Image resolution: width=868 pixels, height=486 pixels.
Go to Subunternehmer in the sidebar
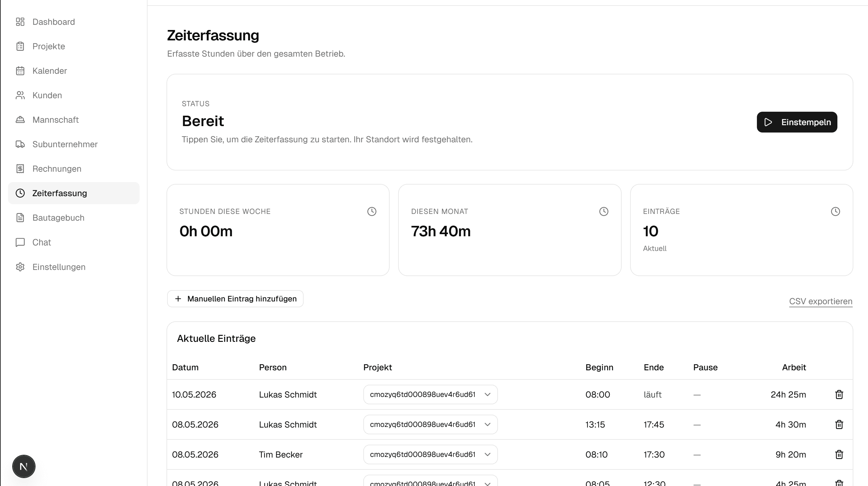click(74, 144)
